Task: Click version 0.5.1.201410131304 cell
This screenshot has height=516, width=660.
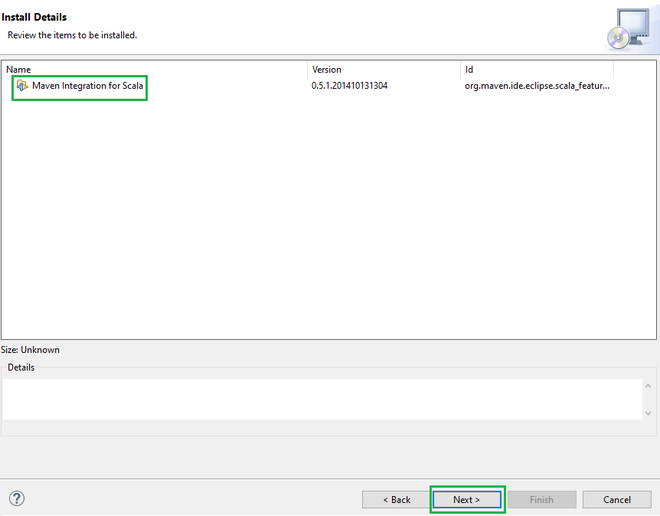Action: click(349, 86)
